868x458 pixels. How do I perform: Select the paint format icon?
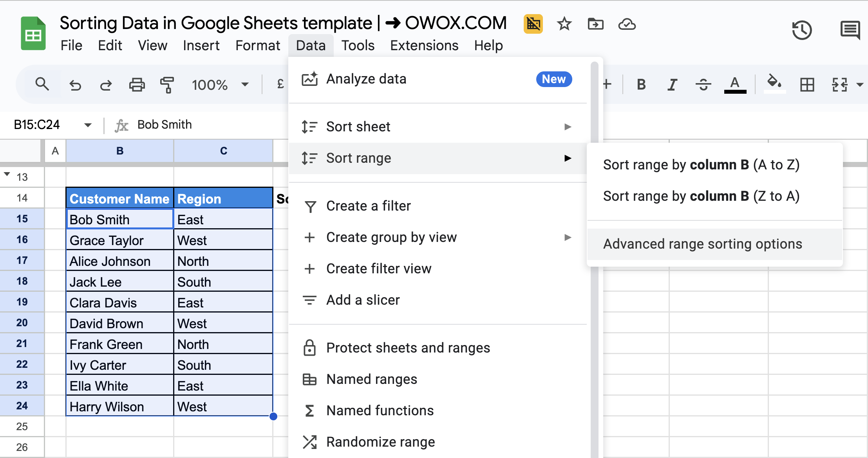pyautogui.click(x=167, y=85)
